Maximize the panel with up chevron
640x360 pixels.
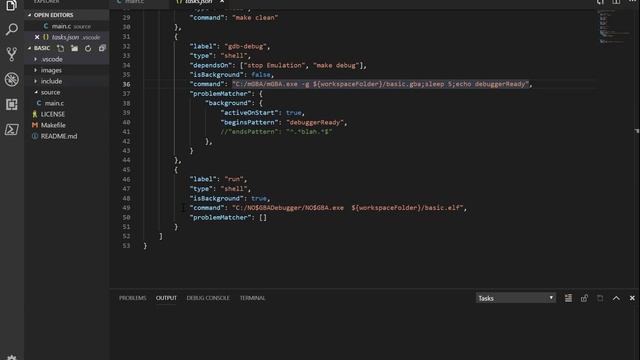(616, 298)
